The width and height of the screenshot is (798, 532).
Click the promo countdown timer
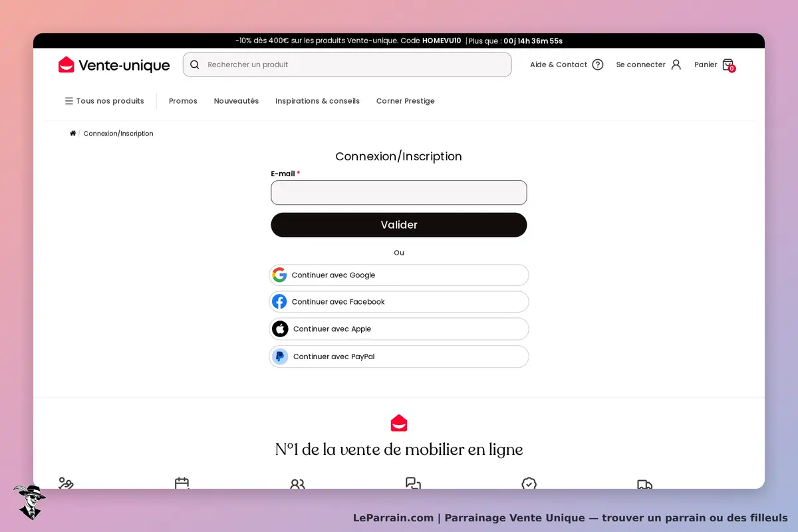tap(533, 41)
